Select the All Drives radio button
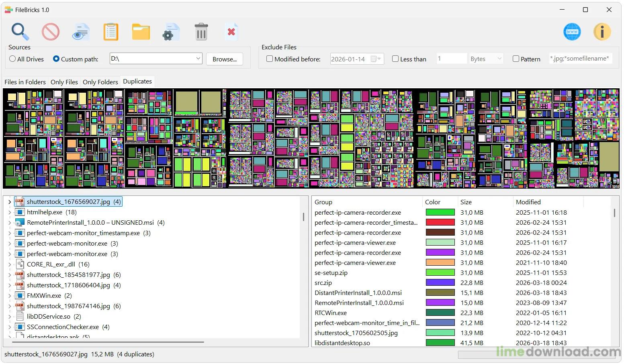 (x=12, y=59)
